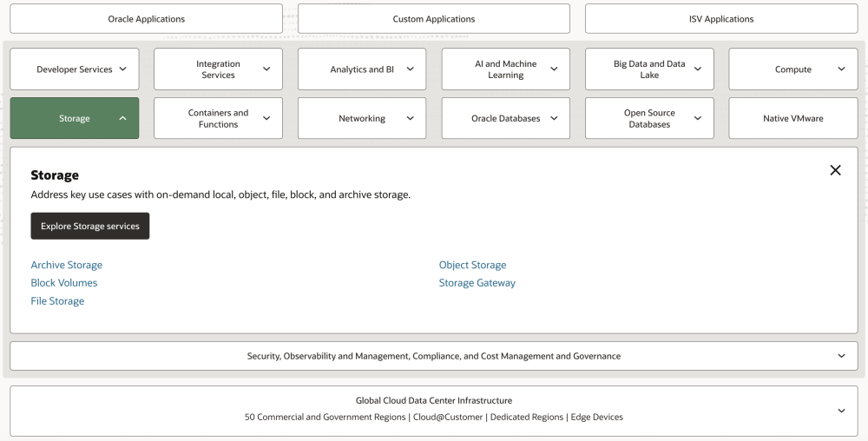Expand the Oracle Databases category
Image resolution: width=868 pixels, height=441 pixels.
(x=505, y=118)
